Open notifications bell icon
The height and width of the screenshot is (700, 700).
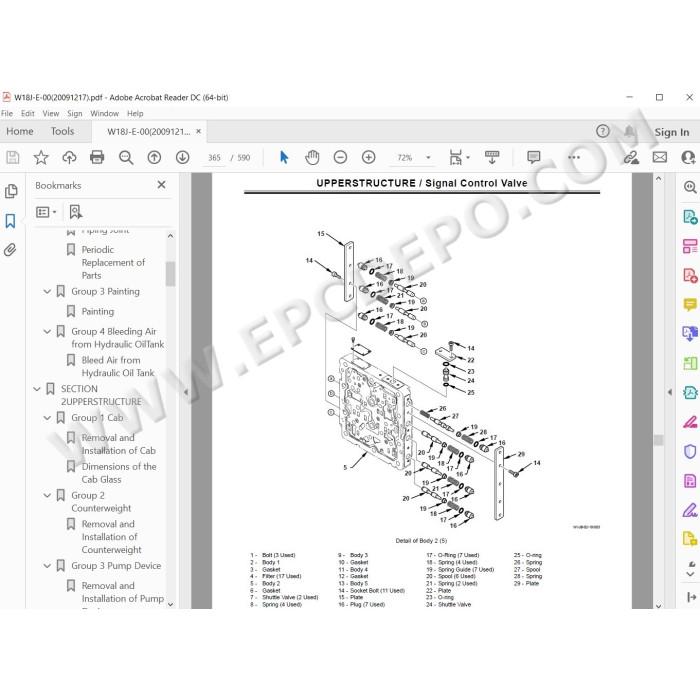(629, 131)
